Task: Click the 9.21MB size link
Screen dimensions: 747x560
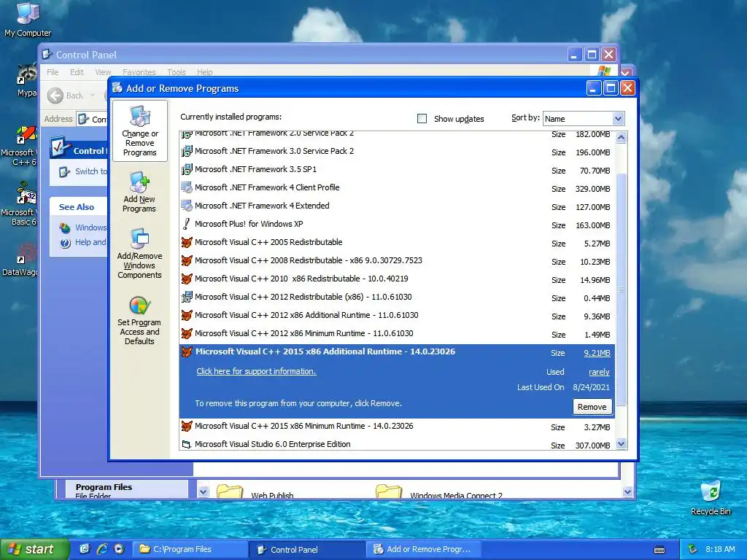Action: click(597, 354)
